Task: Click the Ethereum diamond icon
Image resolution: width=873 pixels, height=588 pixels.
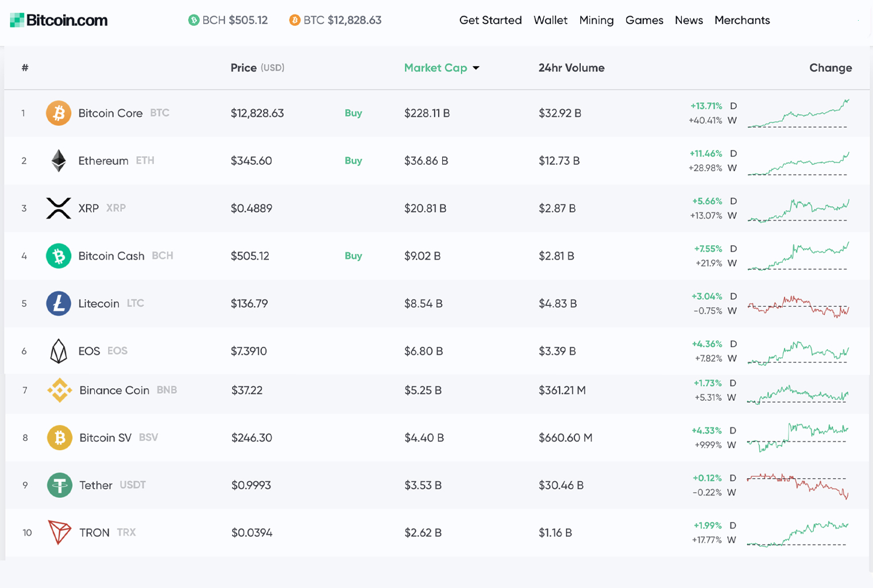Action: pos(59,161)
